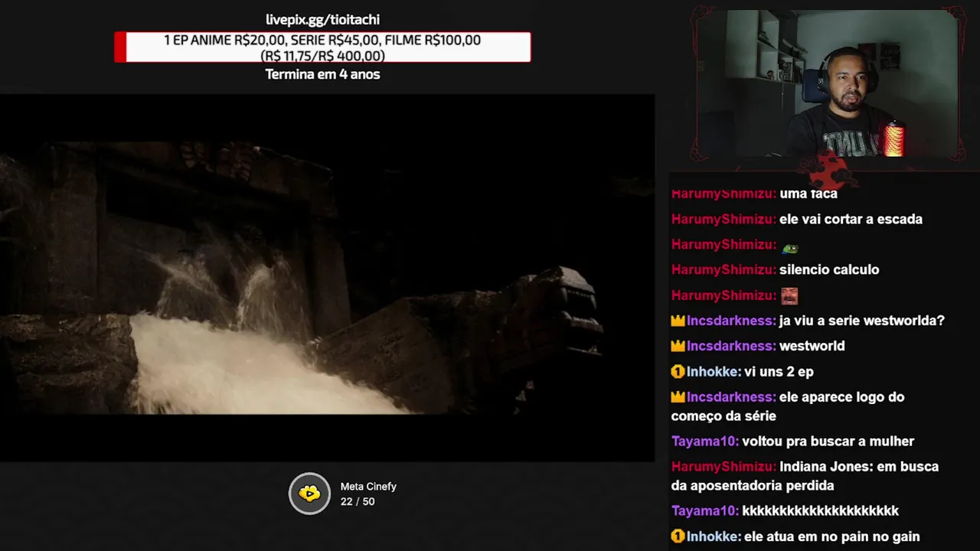Screen dimensions: 980x551
Task: Click crown badge beside "ele aparece logo do"
Action: tap(678, 397)
